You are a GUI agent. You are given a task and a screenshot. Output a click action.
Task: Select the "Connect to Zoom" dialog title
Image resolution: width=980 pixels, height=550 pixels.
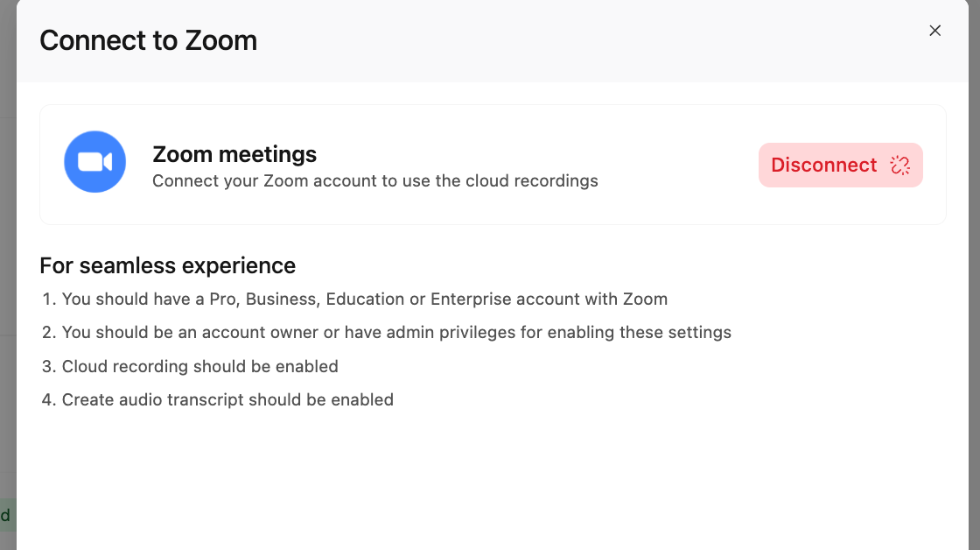point(148,40)
